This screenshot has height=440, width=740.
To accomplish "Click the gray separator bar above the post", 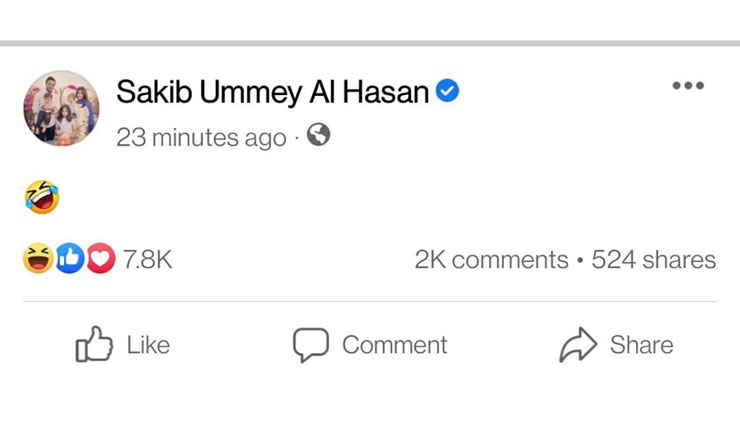I will click(370, 43).
